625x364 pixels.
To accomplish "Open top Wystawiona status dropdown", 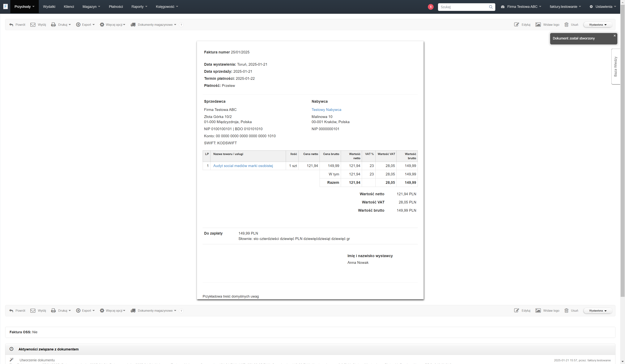I will coord(598,25).
